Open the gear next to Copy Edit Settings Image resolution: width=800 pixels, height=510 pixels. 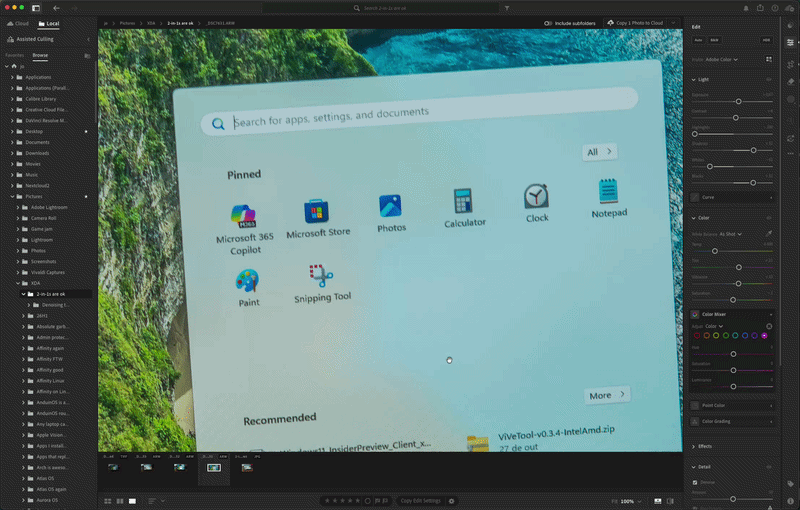click(451, 501)
